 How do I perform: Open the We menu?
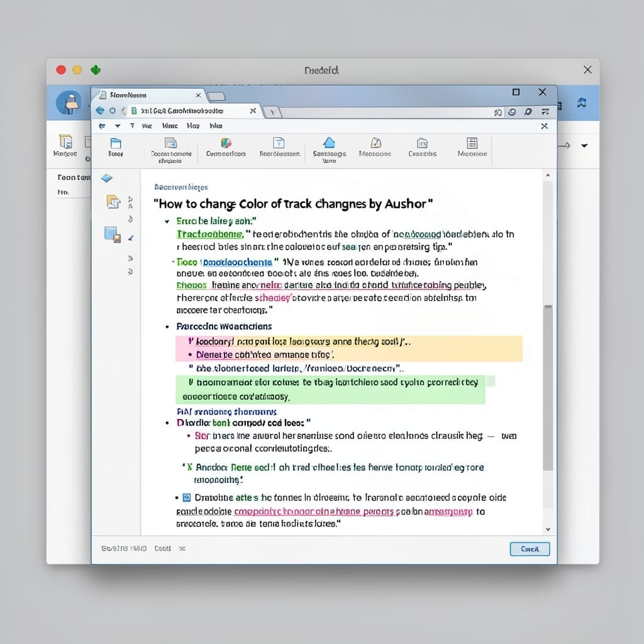(x=147, y=126)
